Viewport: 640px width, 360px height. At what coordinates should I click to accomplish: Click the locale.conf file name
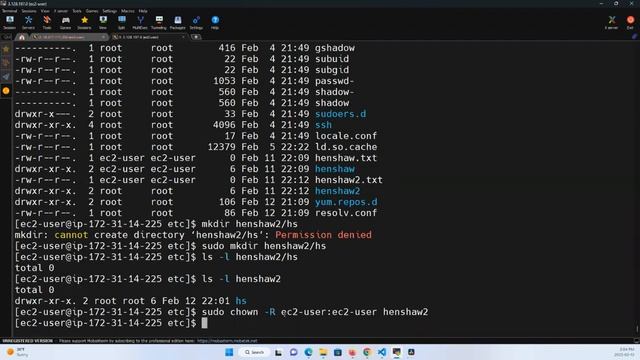(346, 136)
